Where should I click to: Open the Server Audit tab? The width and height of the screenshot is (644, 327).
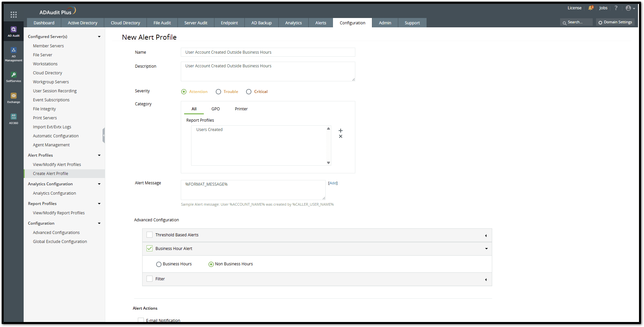tap(196, 23)
